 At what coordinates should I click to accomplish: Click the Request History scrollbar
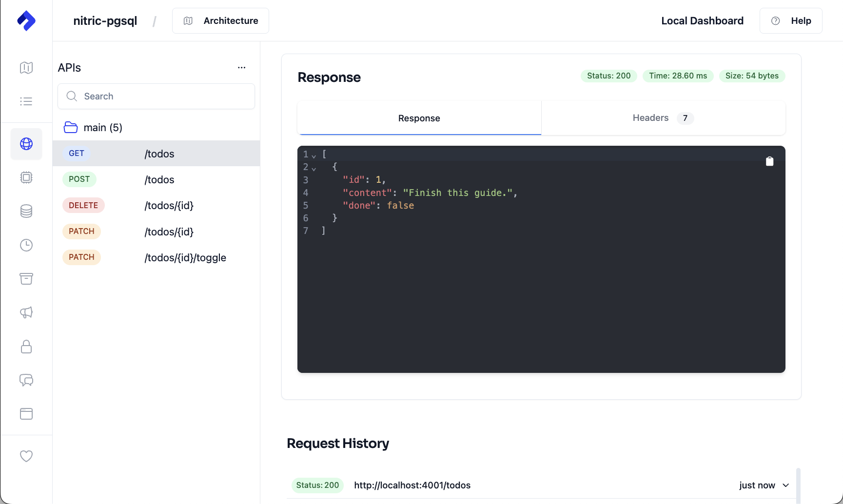tap(798, 485)
